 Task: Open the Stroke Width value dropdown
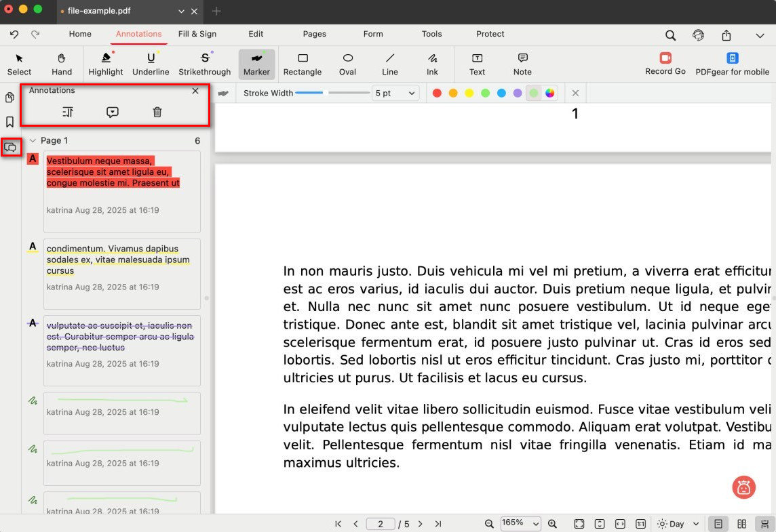point(394,93)
